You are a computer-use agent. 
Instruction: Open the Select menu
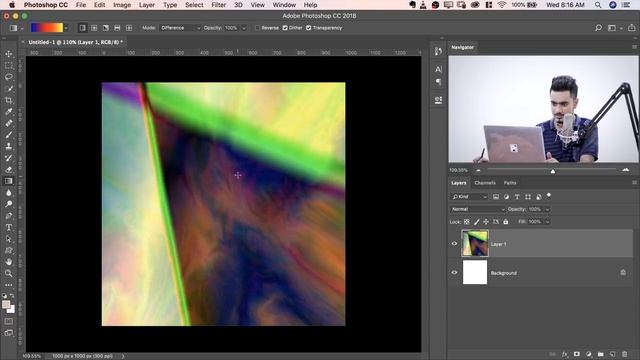pyautogui.click(x=194, y=5)
